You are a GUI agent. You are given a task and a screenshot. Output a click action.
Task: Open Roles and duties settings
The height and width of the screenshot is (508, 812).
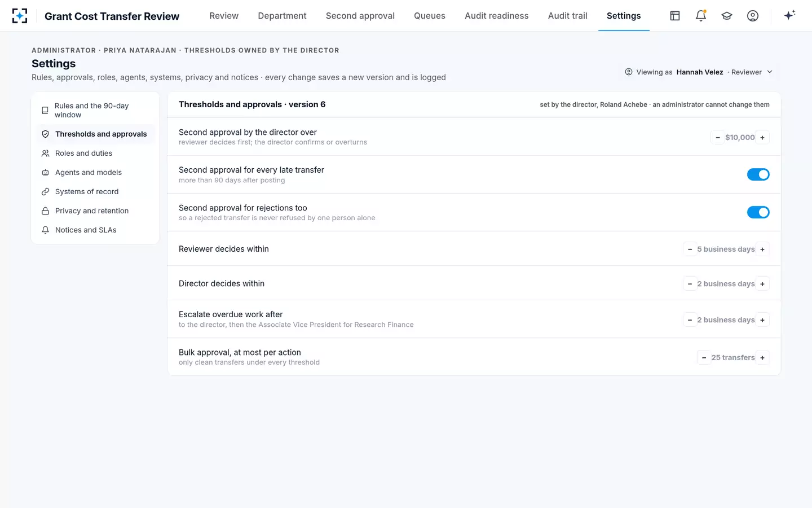click(95, 153)
